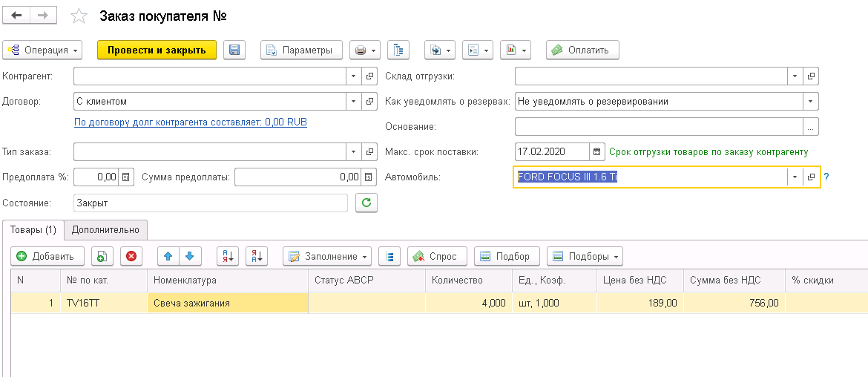Refresh the Состояние status with green arrow

[x=366, y=203]
